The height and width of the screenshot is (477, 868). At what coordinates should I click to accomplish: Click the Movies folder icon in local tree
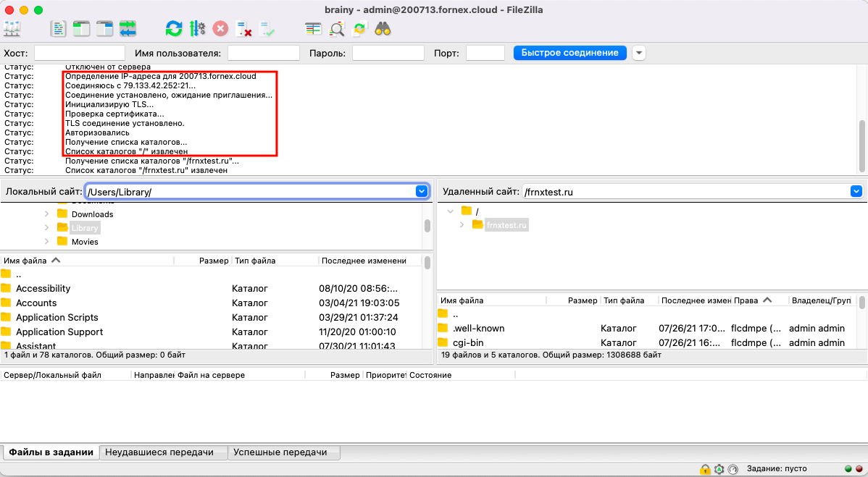62,242
